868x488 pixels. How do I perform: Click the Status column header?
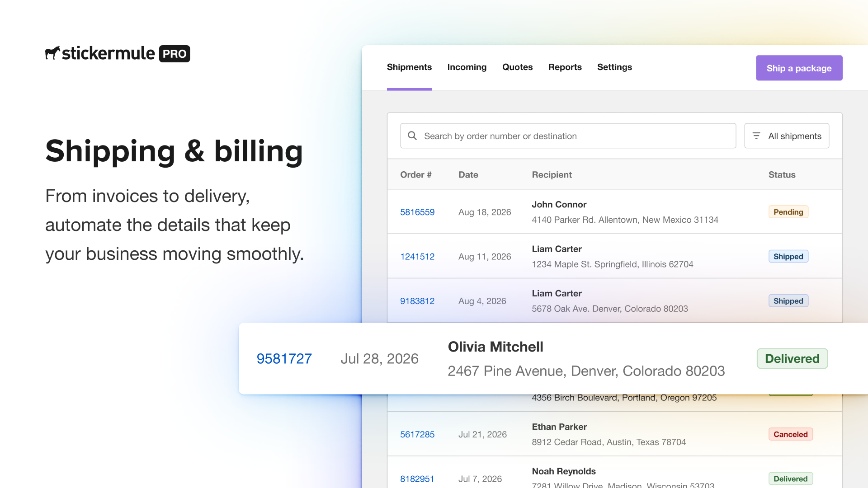(782, 174)
